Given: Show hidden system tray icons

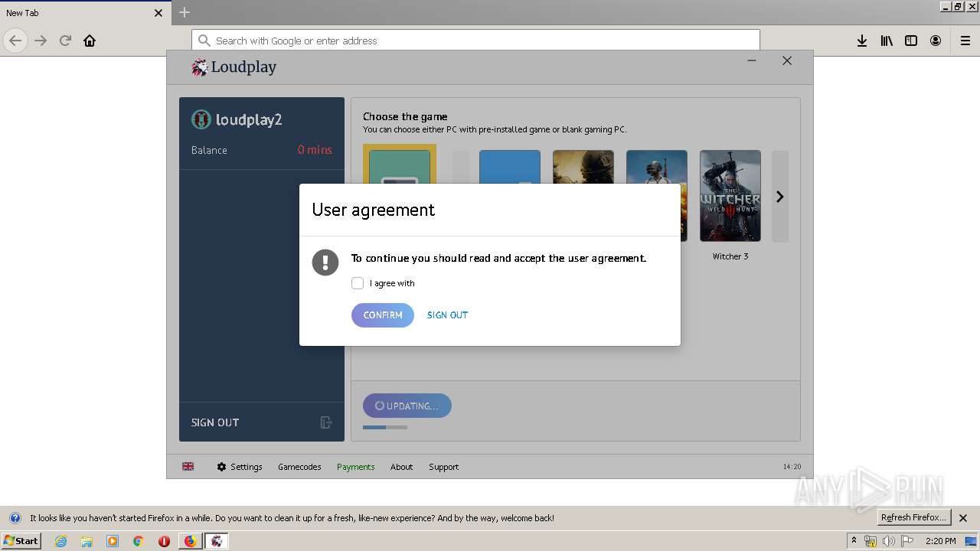Looking at the screenshot, I should (x=854, y=540).
